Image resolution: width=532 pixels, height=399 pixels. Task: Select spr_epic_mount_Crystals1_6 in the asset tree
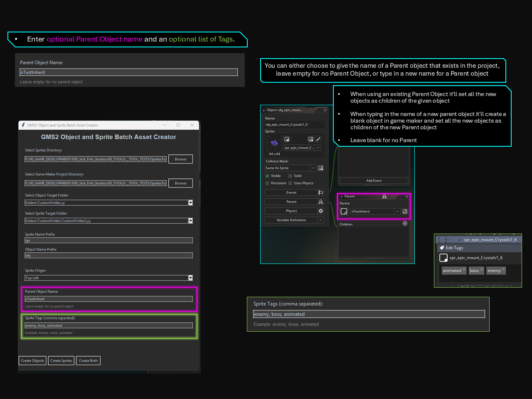(490, 240)
